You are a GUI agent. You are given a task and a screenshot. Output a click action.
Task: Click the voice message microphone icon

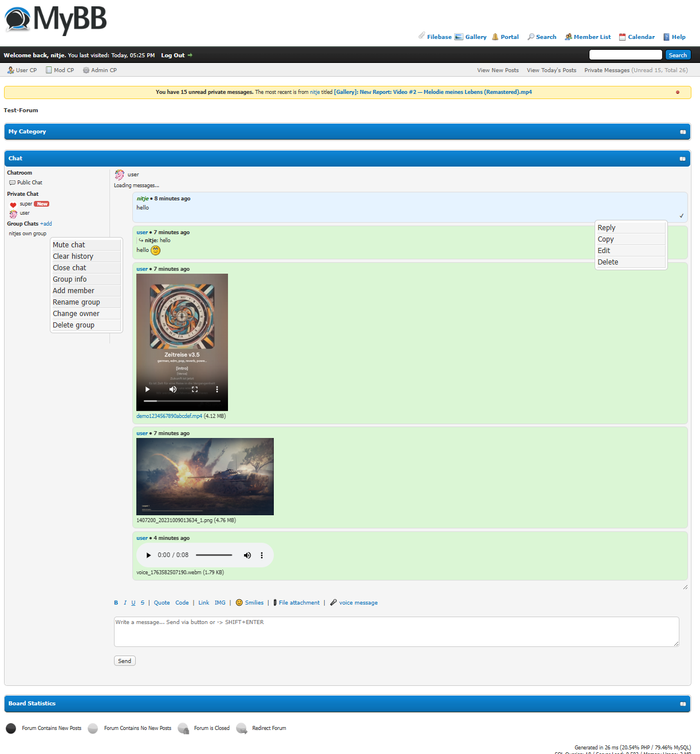point(333,603)
